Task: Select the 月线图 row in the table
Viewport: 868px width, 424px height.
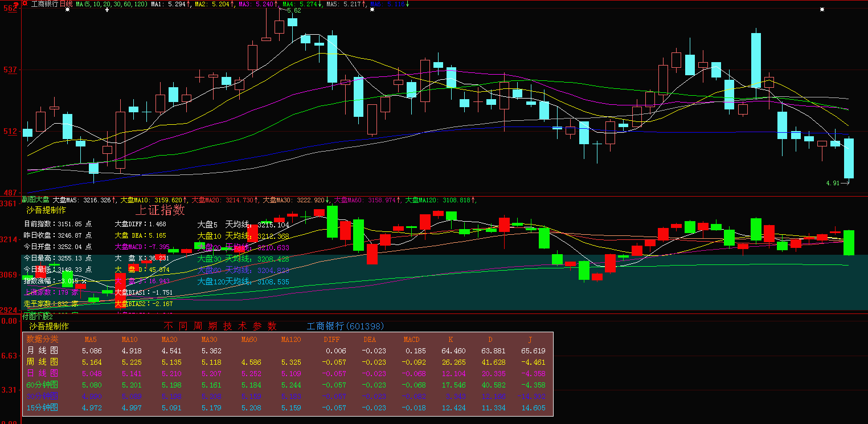Action: 42,350
